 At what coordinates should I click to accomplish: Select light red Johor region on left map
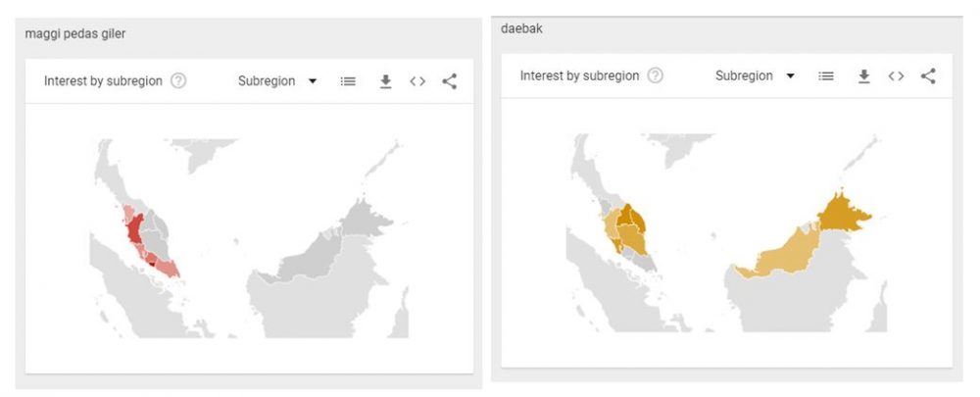(x=167, y=267)
